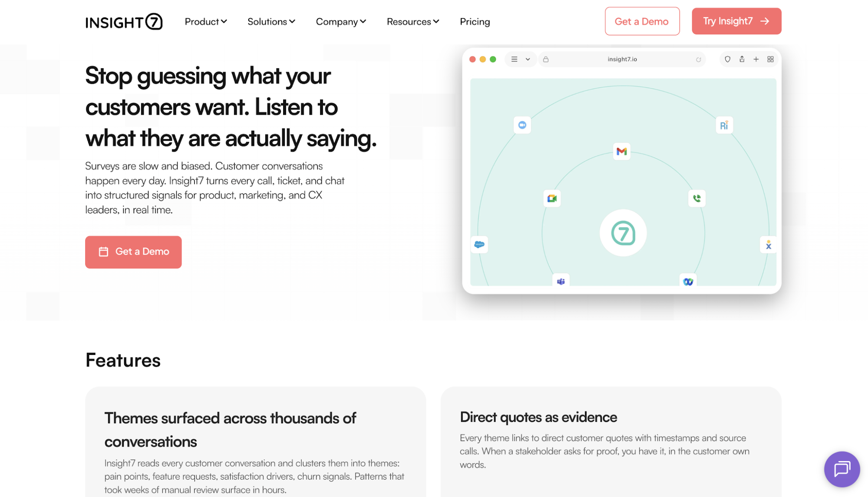Click the 'Themes surfaced across thousands of conversations' card title

pyautogui.click(x=230, y=430)
